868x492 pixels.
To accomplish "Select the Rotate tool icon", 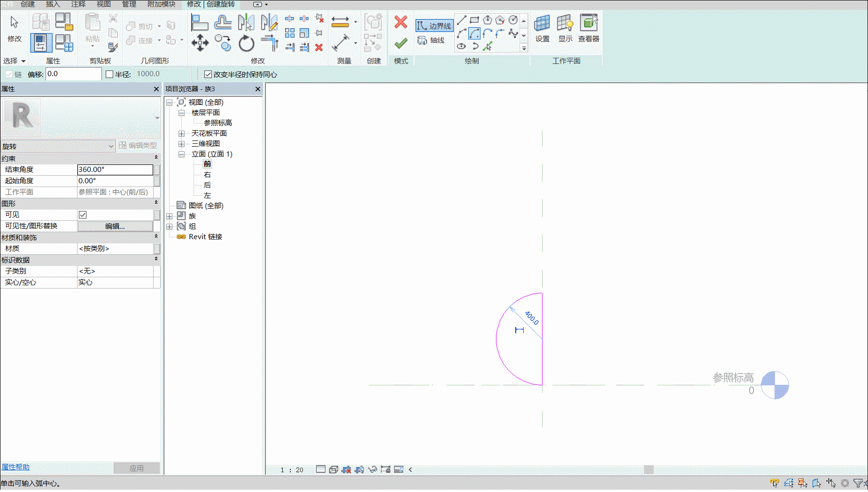I will pyautogui.click(x=246, y=43).
